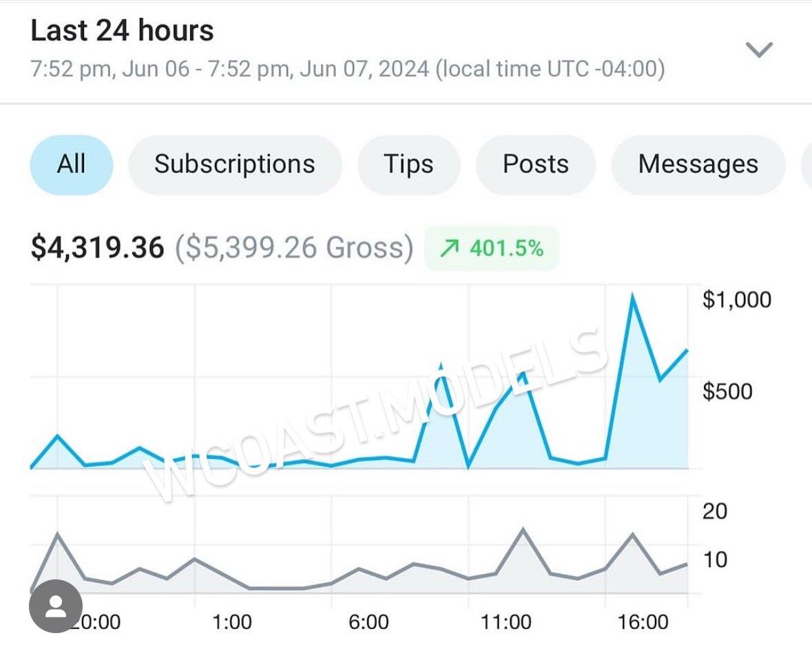This screenshot has height=660, width=812.
Task: Tap the 16:00 time axis label
Action: point(641,623)
